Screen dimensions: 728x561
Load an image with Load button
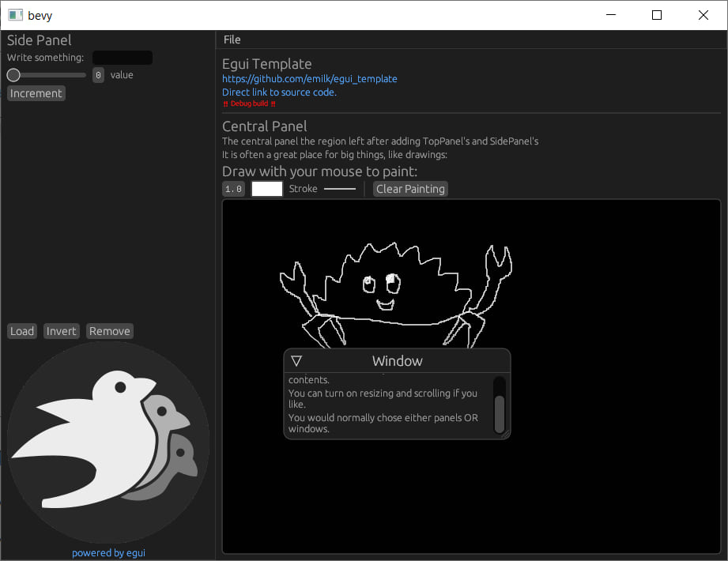coord(22,331)
